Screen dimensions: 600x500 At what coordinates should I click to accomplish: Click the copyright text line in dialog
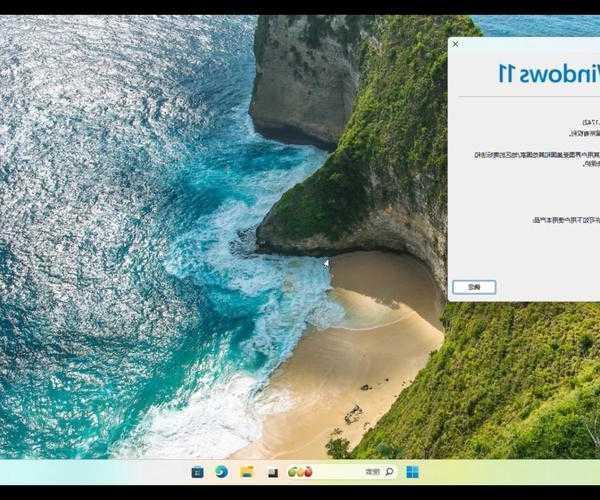[582, 132]
